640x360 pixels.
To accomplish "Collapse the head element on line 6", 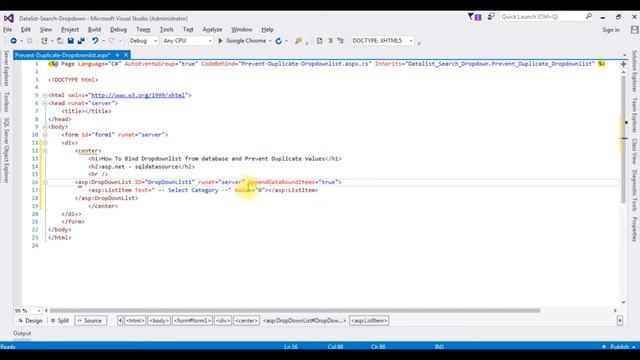I will point(45,103).
